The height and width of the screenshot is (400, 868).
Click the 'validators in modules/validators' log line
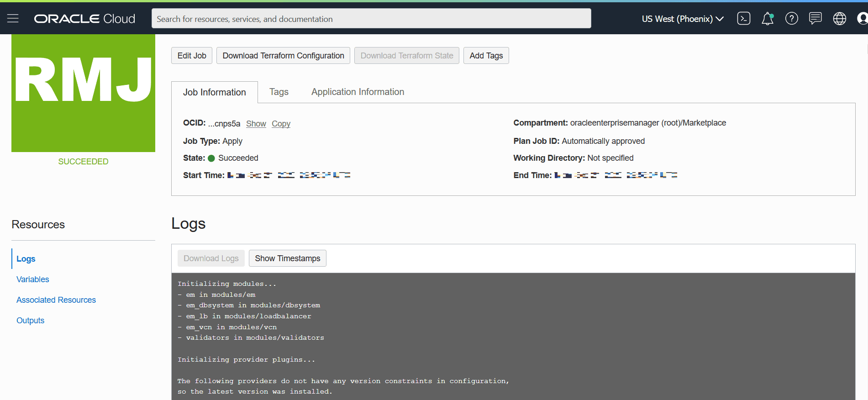251,338
